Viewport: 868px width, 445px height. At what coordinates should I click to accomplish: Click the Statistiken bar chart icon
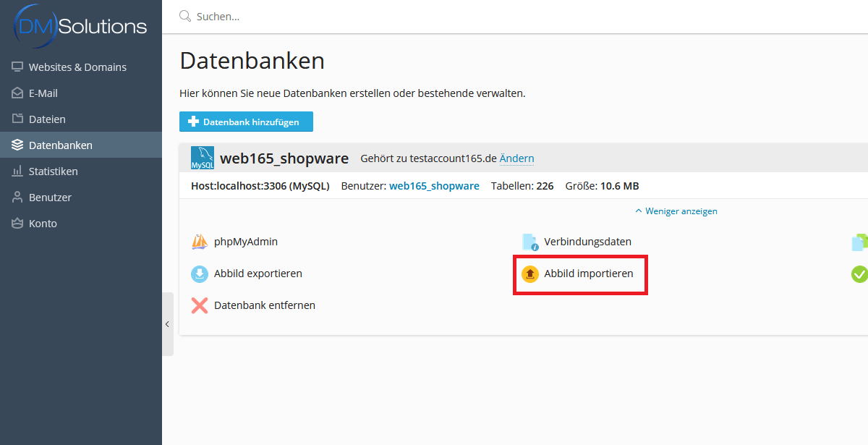(x=17, y=171)
